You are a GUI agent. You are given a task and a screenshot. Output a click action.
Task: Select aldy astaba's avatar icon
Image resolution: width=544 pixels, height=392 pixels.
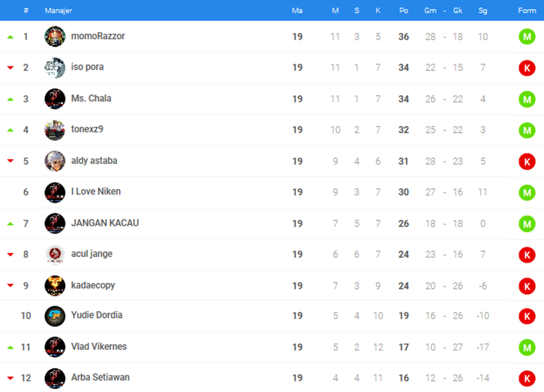(x=55, y=161)
